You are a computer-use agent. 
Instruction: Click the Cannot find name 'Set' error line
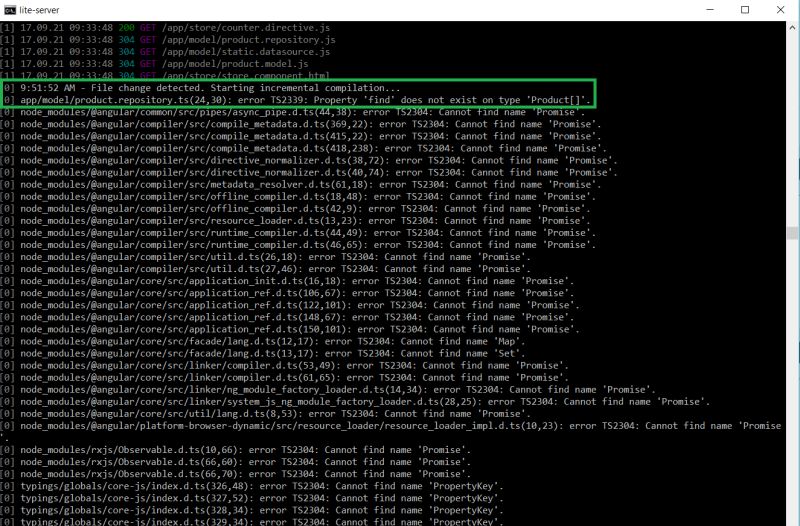click(x=263, y=353)
